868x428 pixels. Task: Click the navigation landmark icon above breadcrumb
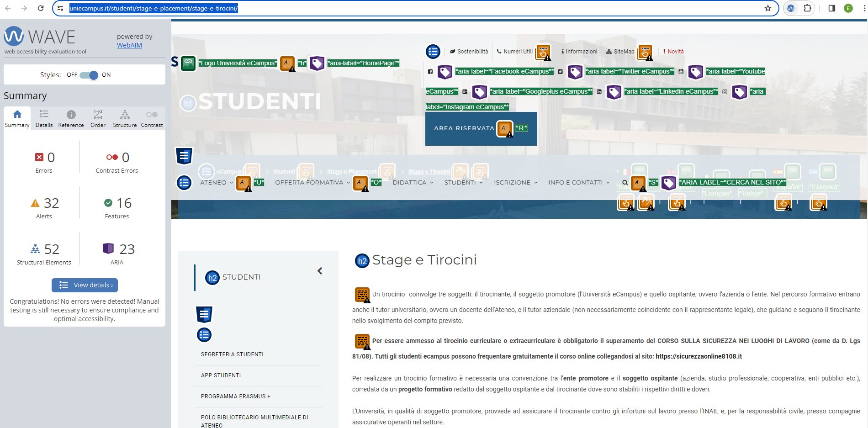(184, 156)
